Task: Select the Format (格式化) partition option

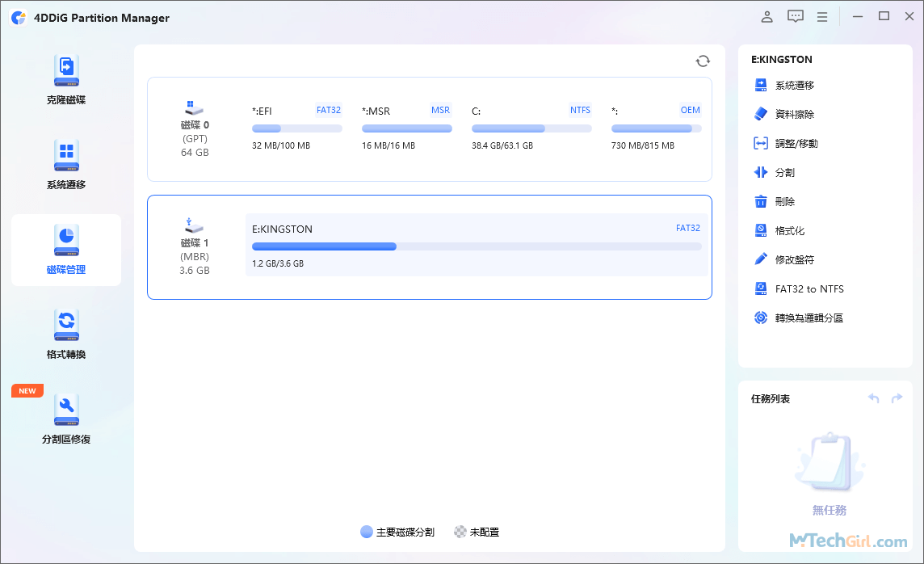Action: [x=787, y=230]
